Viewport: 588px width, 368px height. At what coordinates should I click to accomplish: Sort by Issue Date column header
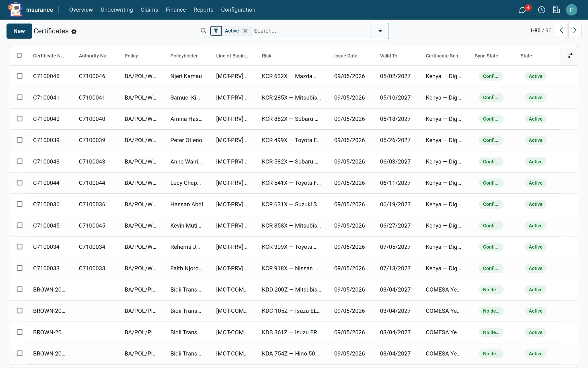345,56
